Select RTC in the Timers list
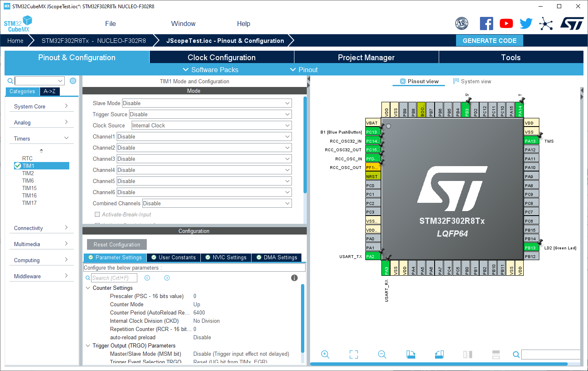The width and height of the screenshot is (588, 371). point(27,158)
